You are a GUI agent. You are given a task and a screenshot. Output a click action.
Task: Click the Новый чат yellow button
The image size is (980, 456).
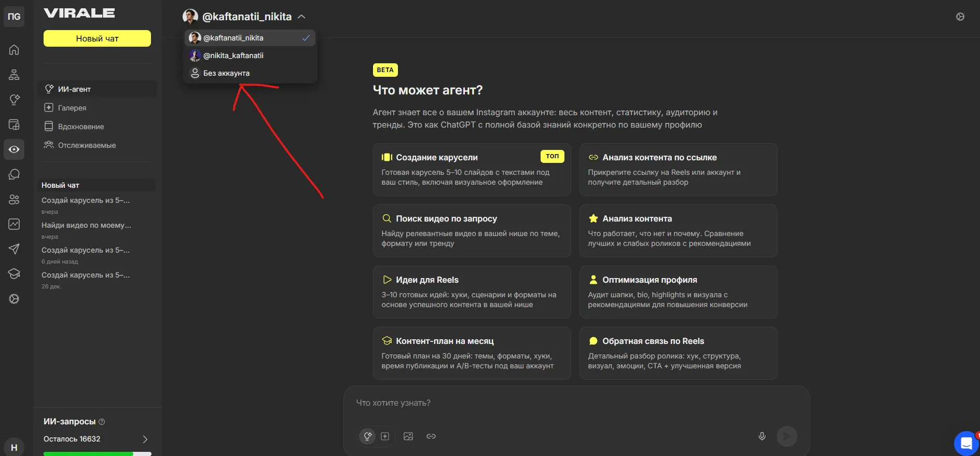point(97,38)
